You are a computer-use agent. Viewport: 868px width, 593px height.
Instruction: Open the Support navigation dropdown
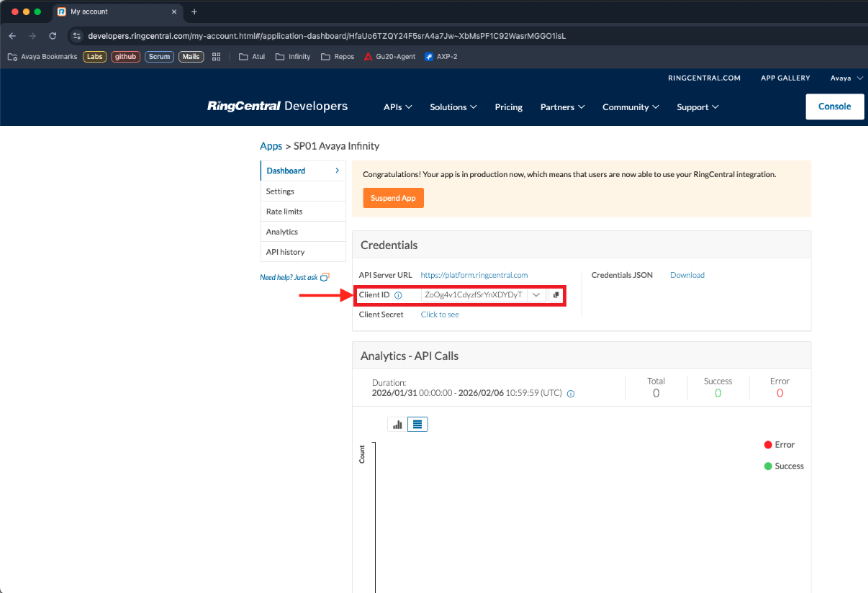point(697,107)
